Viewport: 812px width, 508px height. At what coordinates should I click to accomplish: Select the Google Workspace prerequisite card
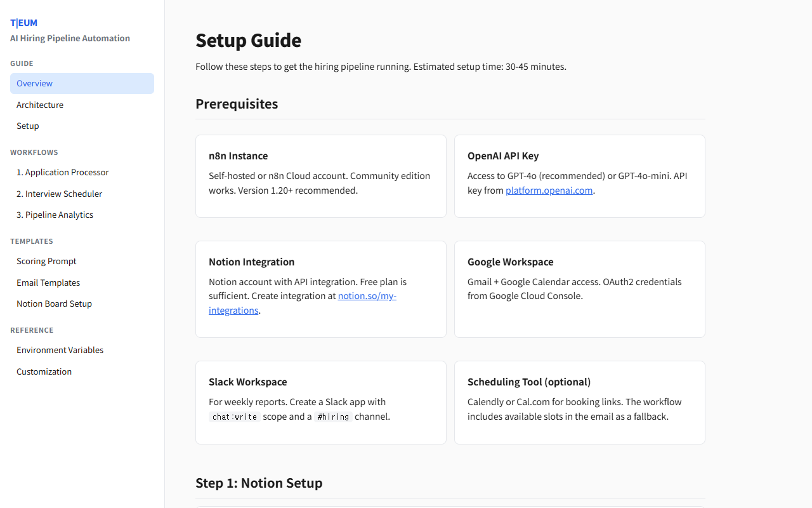click(579, 289)
